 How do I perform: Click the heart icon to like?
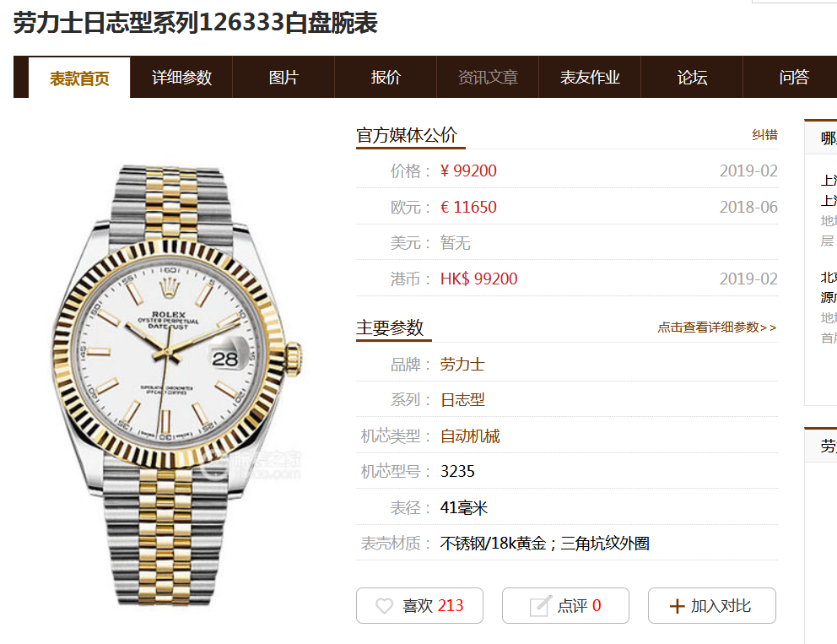(x=385, y=605)
